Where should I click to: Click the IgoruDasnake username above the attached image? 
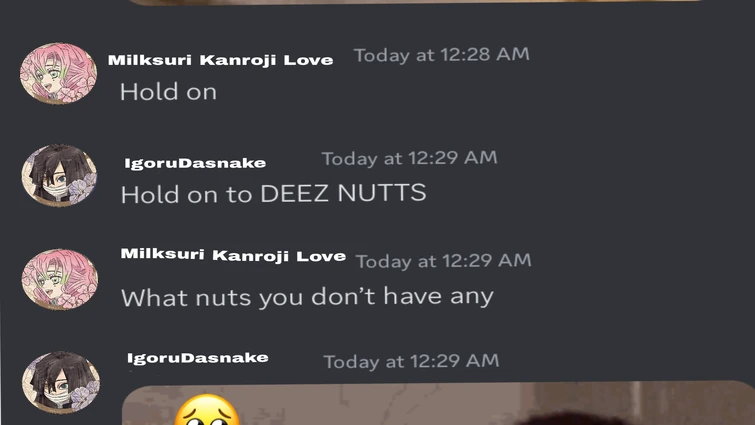(x=197, y=357)
